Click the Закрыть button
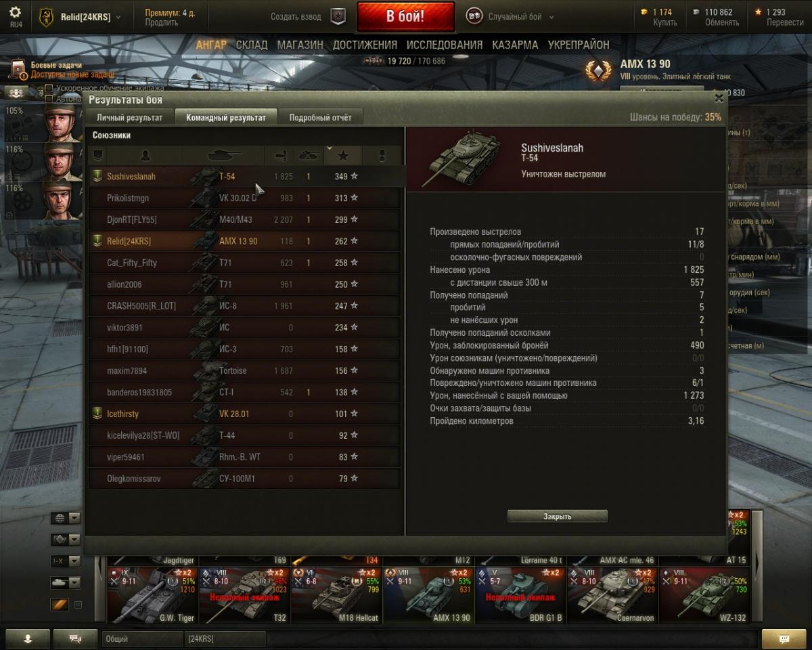 pyautogui.click(x=558, y=517)
